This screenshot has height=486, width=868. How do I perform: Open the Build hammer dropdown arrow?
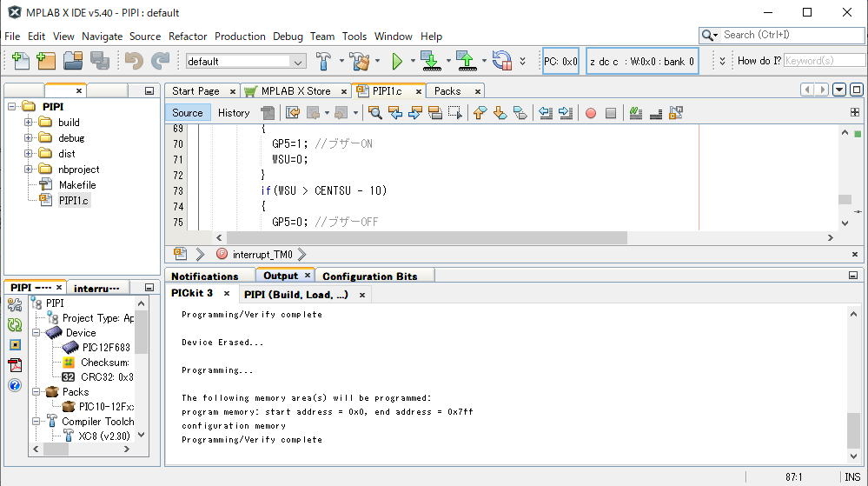[x=341, y=61]
